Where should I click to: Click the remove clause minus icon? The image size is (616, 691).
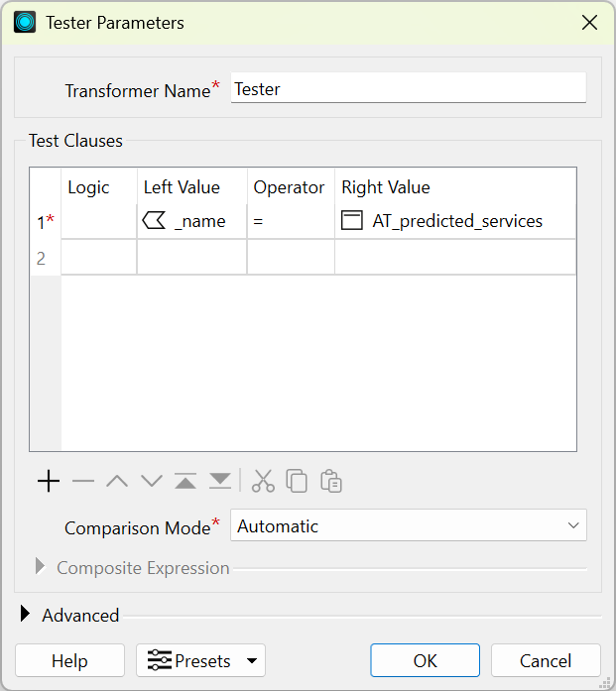click(83, 481)
